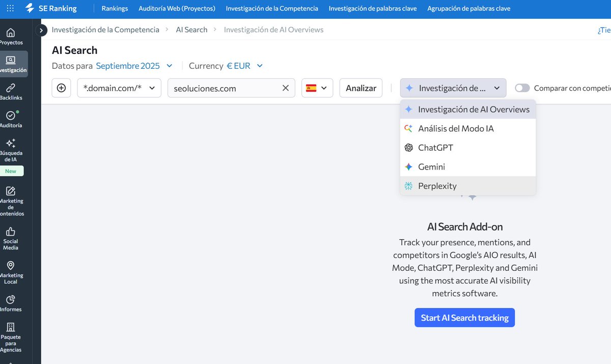Viewport: 611px width, 364px height.
Task: Open Marketing Local in the sidebar
Action: coord(11,273)
